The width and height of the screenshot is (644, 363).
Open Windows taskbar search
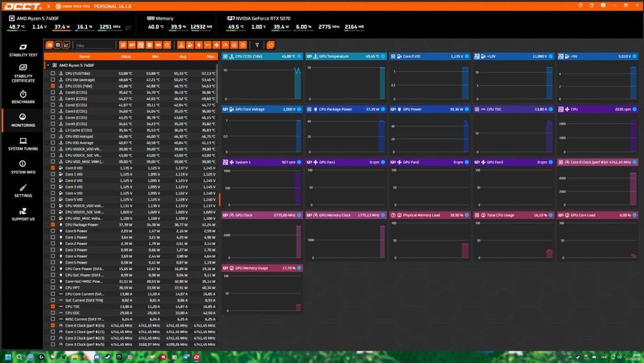pos(19,357)
